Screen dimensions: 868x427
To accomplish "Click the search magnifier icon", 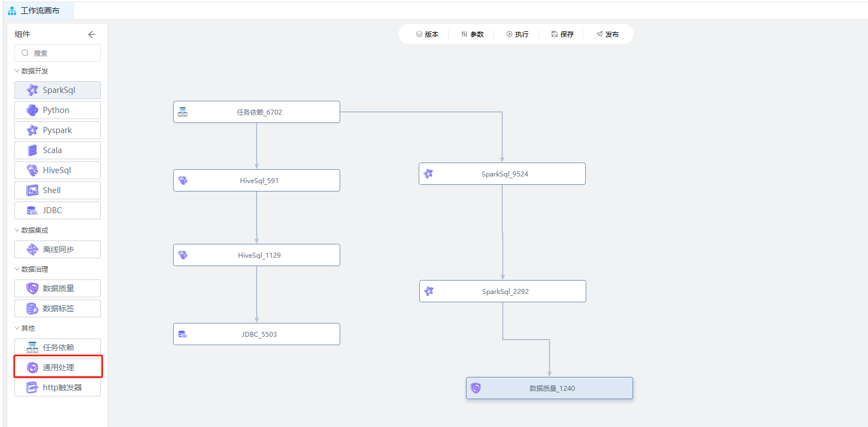I will coord(25,53).
